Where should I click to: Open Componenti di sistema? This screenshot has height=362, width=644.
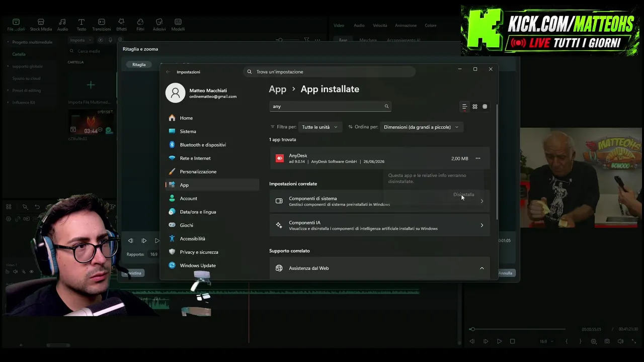(380, 201)
